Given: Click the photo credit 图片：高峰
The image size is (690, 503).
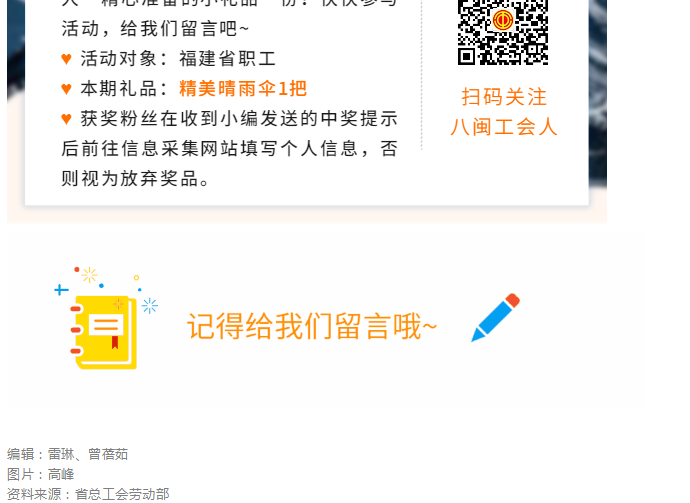Looking at the screenshot, I should tap(40, 474).
